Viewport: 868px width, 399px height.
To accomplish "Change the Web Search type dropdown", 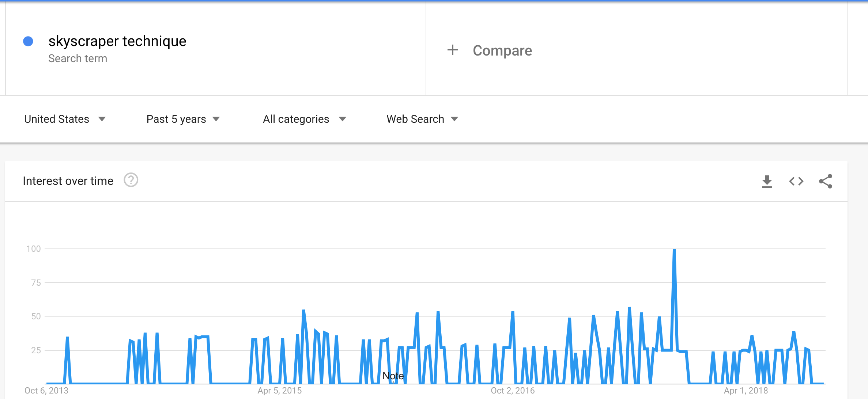I will coord(422,119).
